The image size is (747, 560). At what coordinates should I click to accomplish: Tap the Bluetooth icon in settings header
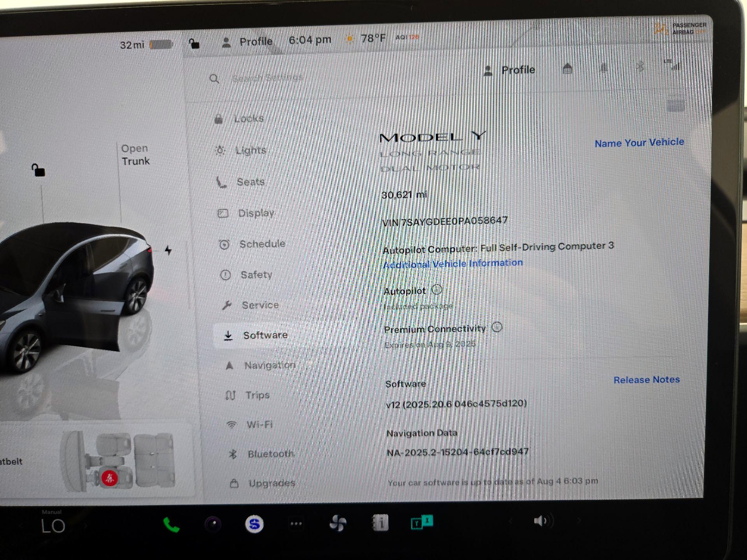(640, 67)
